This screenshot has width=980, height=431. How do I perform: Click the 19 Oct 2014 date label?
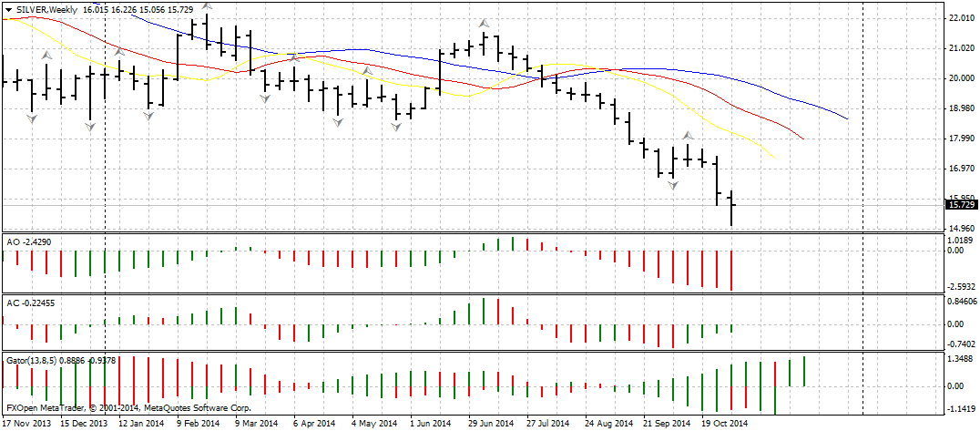(x=723, y=424)
